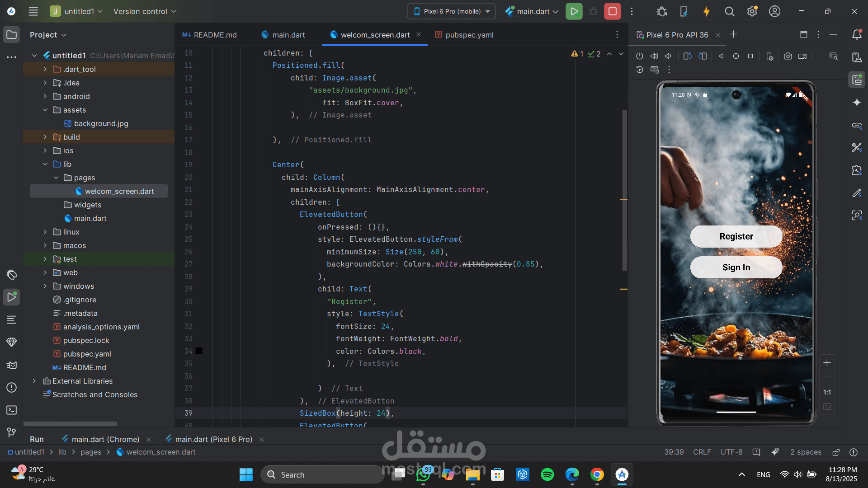The height and width of the screenshot is (488, 868).
Task: Take emulator screenshot with camera icon
Action: click(788, 56)
